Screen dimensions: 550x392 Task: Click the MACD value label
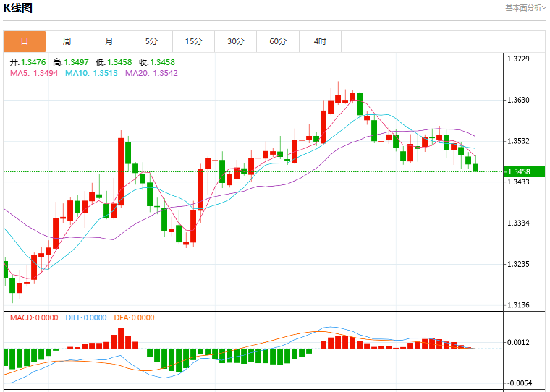tap(34, 318)
